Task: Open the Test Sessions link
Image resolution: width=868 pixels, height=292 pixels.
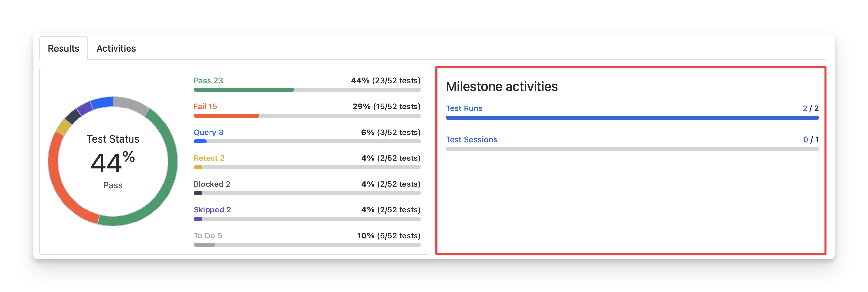Action: pos(471,140)
